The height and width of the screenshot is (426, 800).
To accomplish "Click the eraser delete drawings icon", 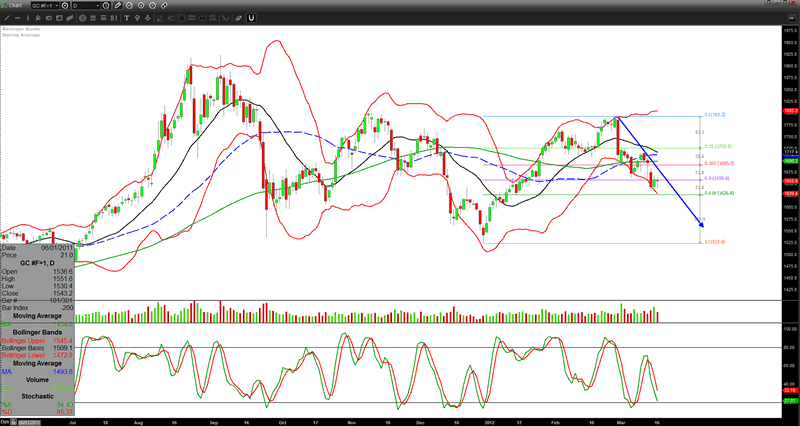I will tap(239, 18).
